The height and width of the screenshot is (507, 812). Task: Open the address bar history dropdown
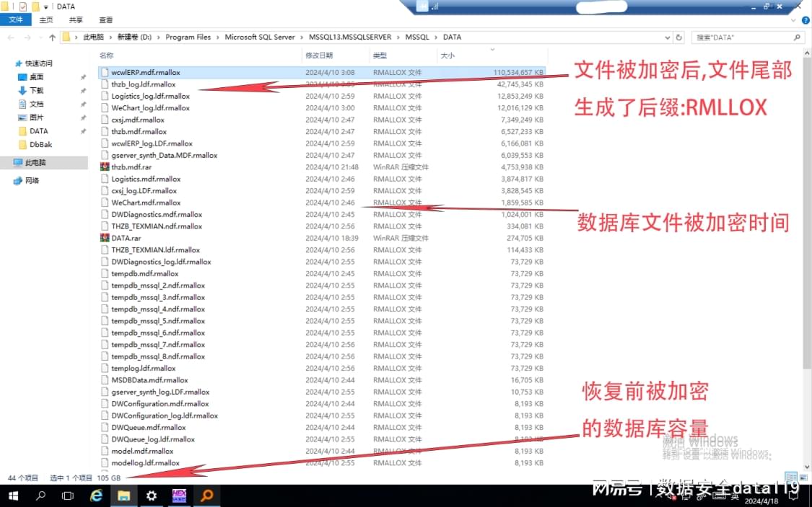(x=666, y=37)
